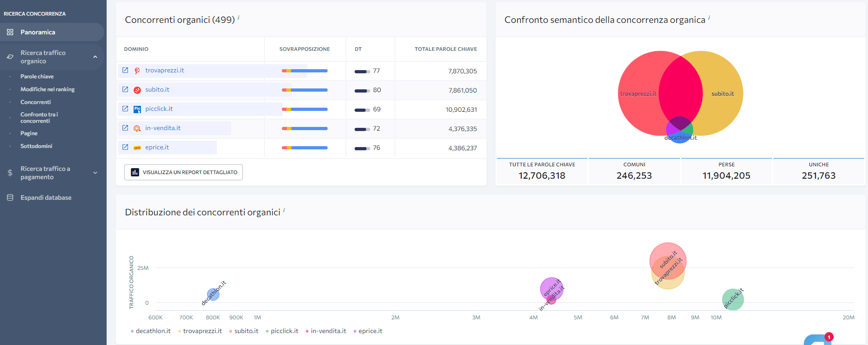Click the Espandi database icon

point(10,197)
